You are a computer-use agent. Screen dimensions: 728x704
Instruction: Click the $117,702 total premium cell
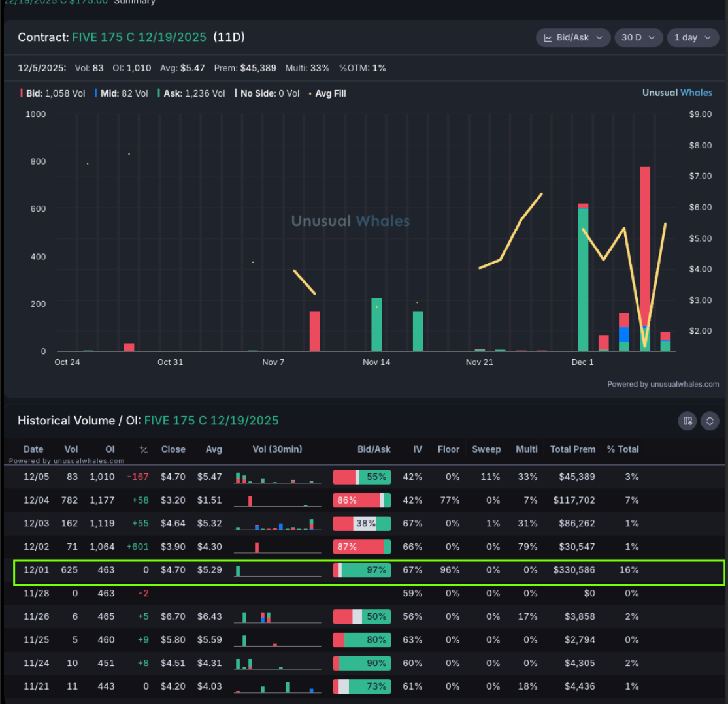(x=574, y=500)
